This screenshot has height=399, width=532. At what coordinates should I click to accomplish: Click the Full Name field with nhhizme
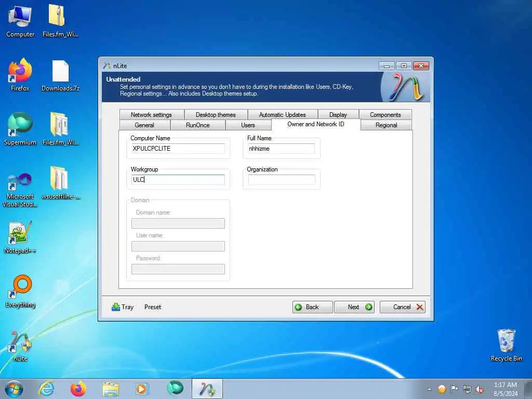[x=281, y=149]
